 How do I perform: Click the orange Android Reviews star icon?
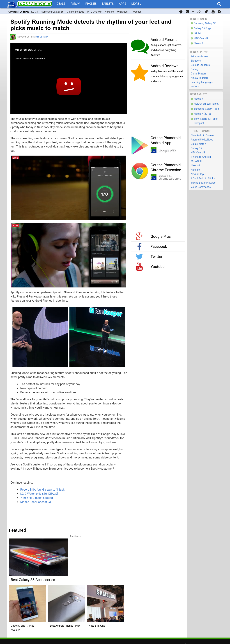point(140,72)
